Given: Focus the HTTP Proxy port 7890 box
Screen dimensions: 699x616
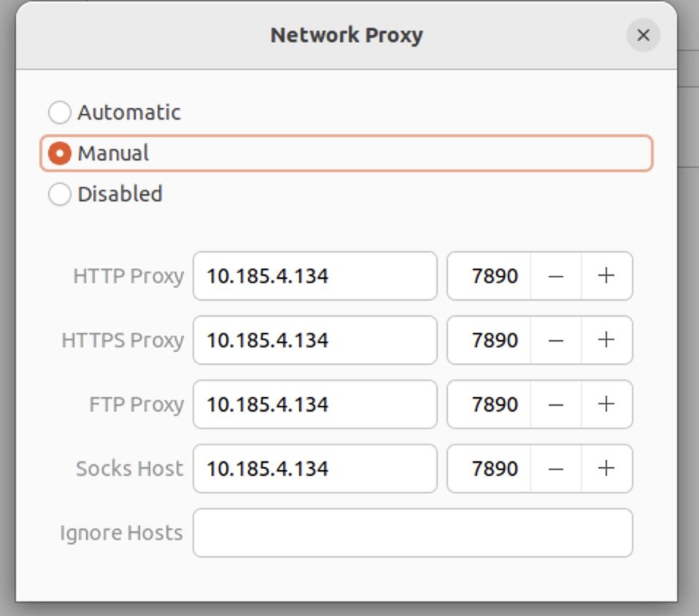Looking at the screenshot, I should tap(489, 276).
